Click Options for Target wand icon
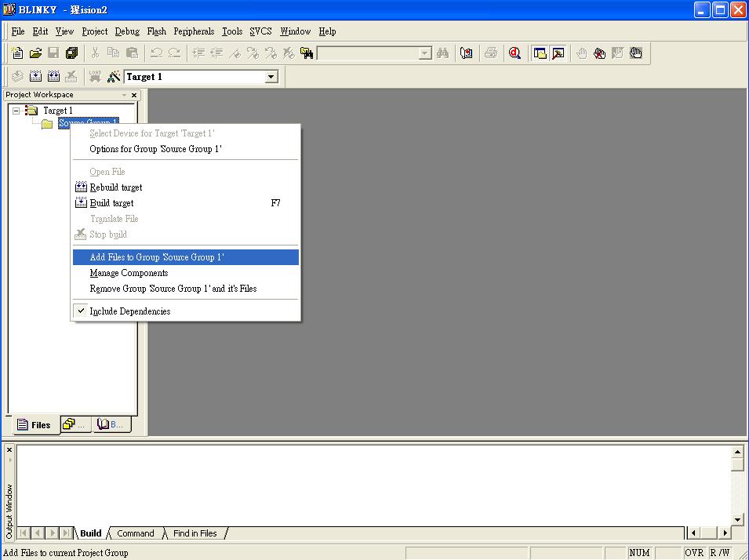The height and width of the screenshot is (560, 749). tap(114, 76)
